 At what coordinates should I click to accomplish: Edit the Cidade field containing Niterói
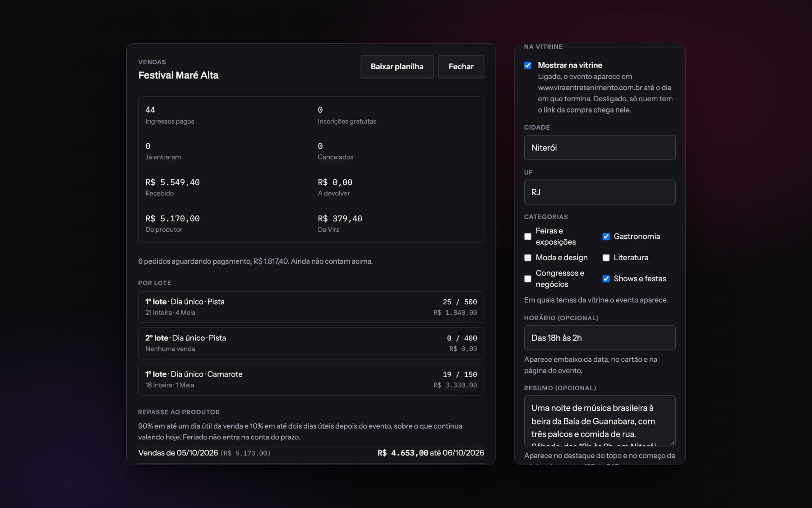[600, 148]
